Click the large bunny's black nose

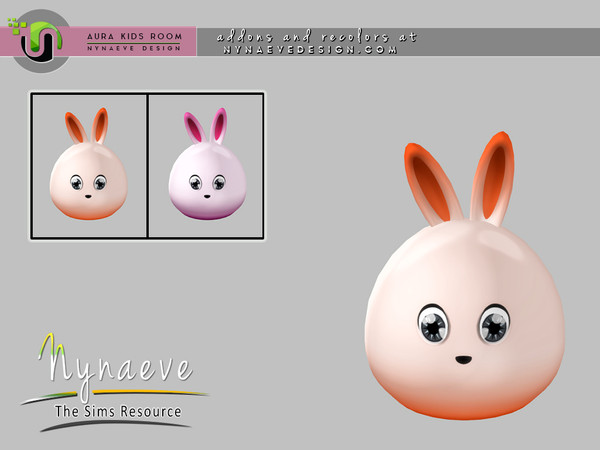[x=463, y=358]
